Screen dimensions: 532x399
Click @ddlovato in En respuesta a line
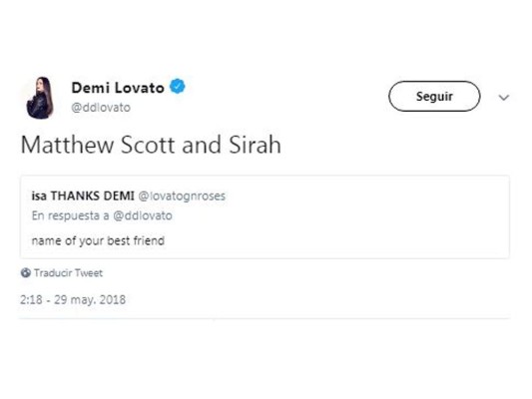[143, 215]
